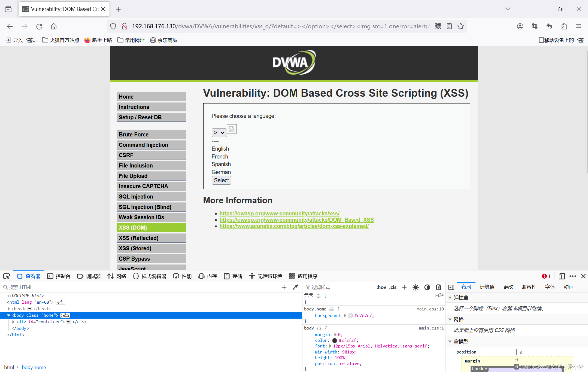Toggle the three-pane inspector sidebar

[451, 287]
